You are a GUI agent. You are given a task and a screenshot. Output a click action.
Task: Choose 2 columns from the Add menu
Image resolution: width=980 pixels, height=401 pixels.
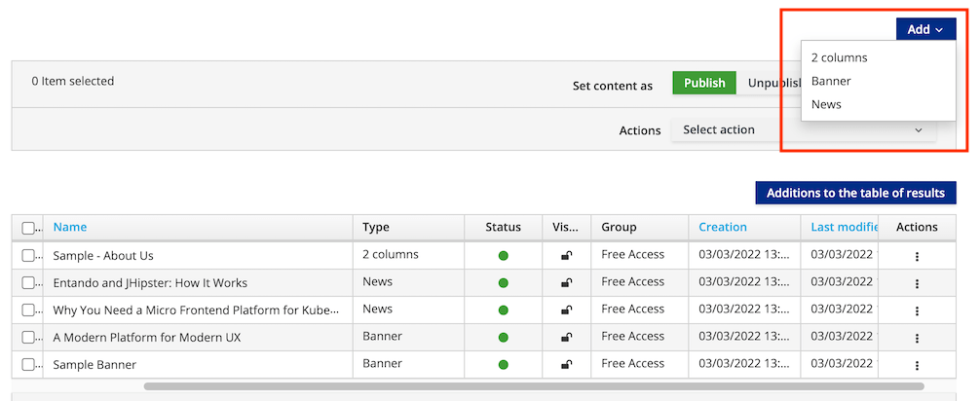(x=839, y=57)
